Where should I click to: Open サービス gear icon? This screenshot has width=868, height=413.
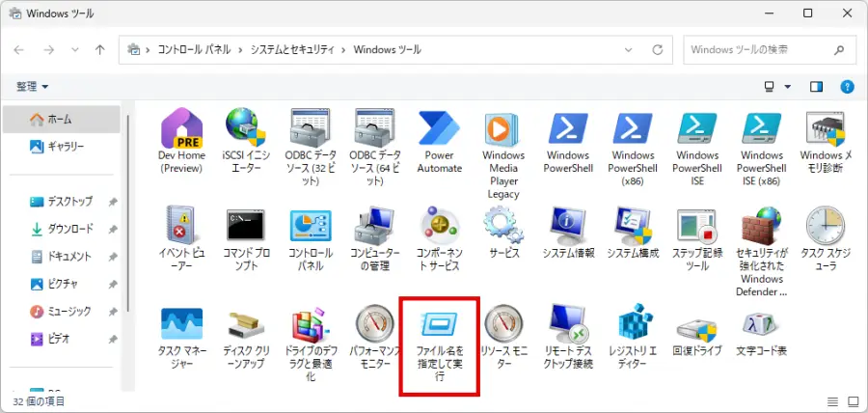coord(503,226)
